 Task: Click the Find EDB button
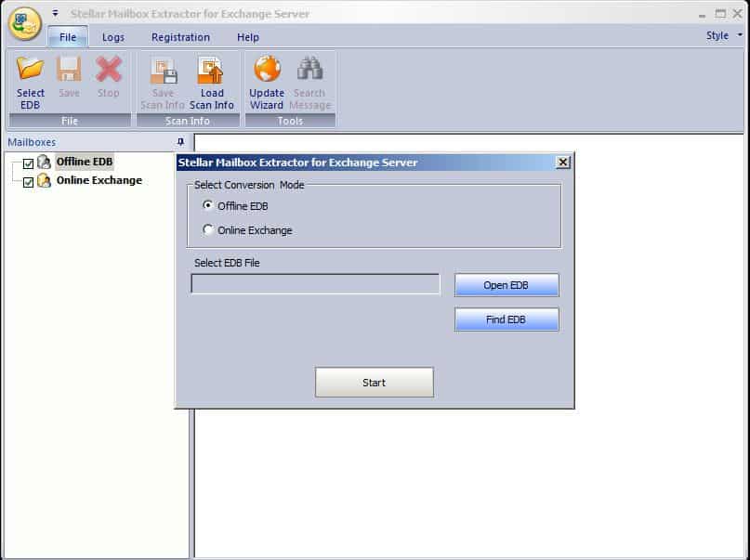[x=507, y=319]
